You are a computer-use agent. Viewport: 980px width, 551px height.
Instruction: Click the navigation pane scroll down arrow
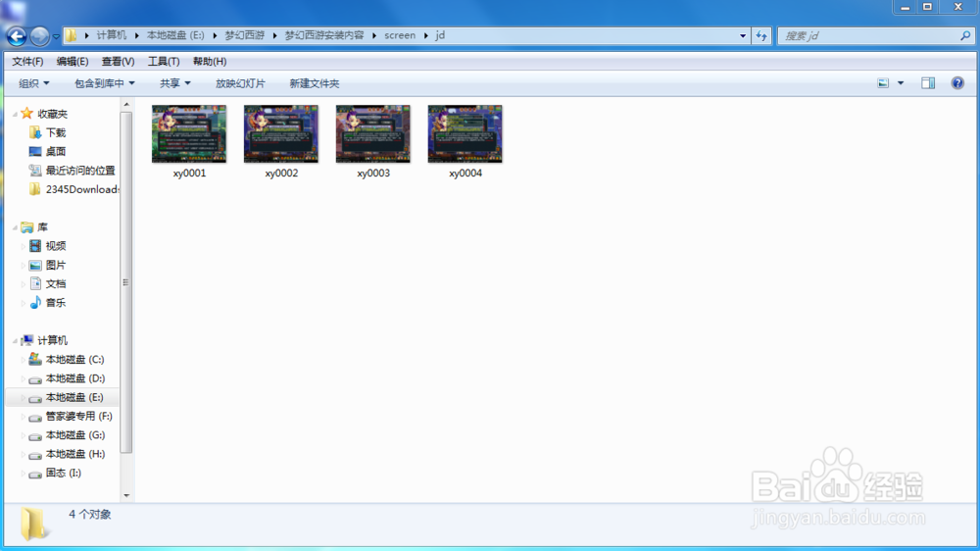pyautogui.click(x=126, y=495)
